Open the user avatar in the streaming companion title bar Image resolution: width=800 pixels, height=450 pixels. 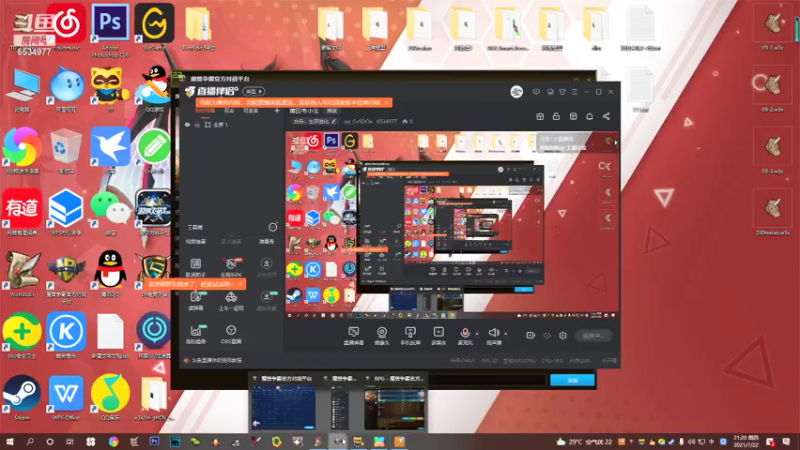(x=516, y=92)
